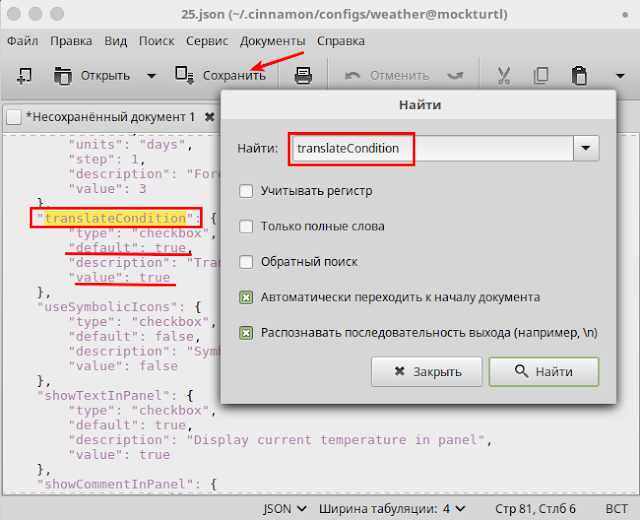Open the toolbar overflow arrow

tap(620, 76)
